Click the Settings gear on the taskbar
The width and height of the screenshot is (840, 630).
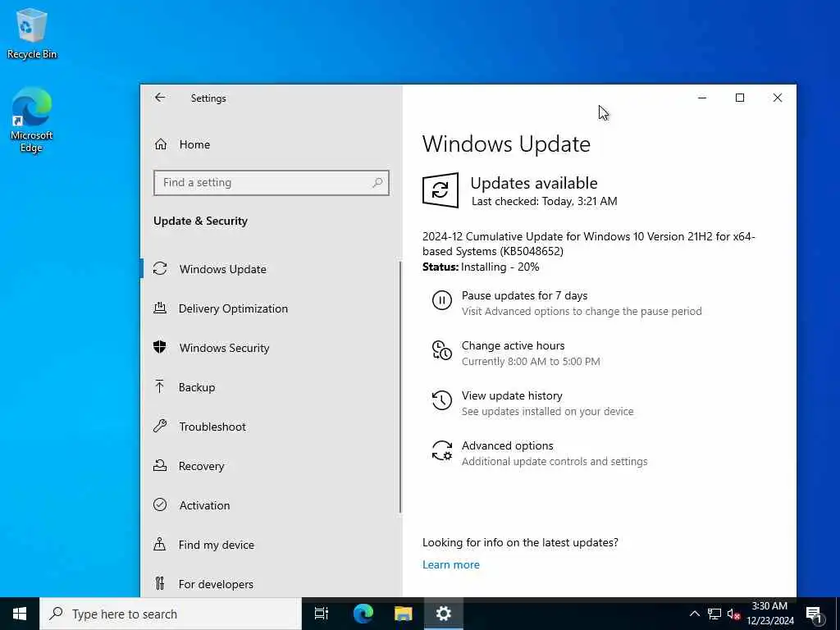(x=444, y=614)
